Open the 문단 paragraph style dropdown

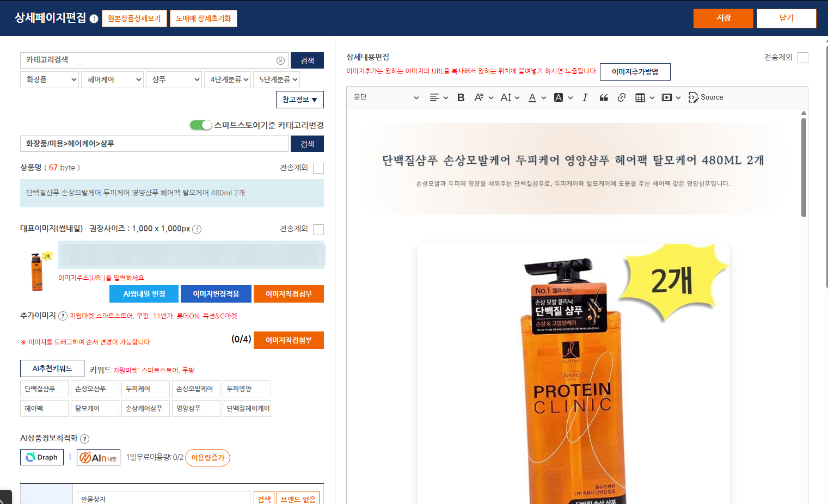386,97
